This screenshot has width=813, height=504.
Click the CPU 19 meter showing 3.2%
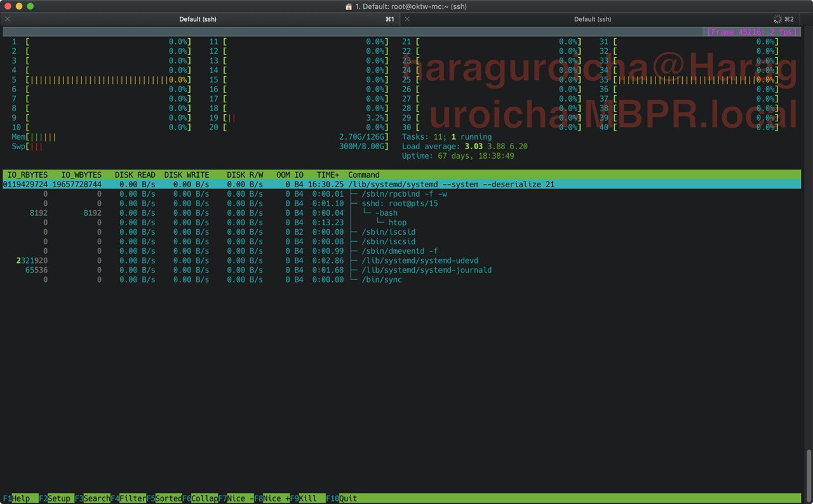(x=299, y=117)
